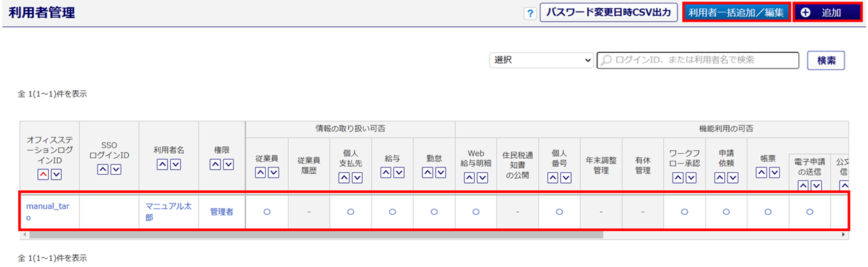The width and height of the screenshot is (868, 267).
Task: Open the 選択 filter dropdown
Action: (x=541, y=60)
